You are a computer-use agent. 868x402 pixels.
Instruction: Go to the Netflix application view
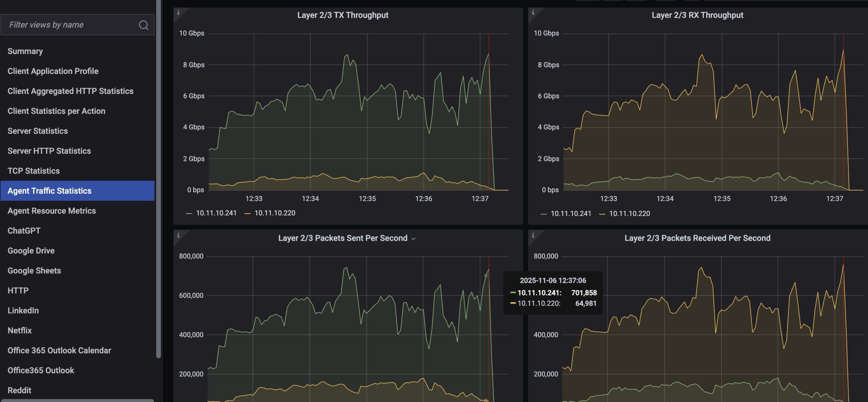20,330
